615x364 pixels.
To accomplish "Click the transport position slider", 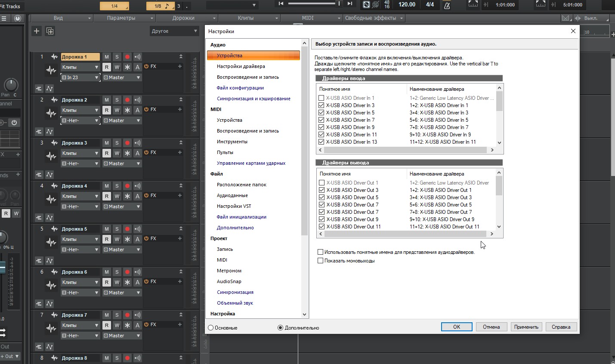I will [314, 3].
